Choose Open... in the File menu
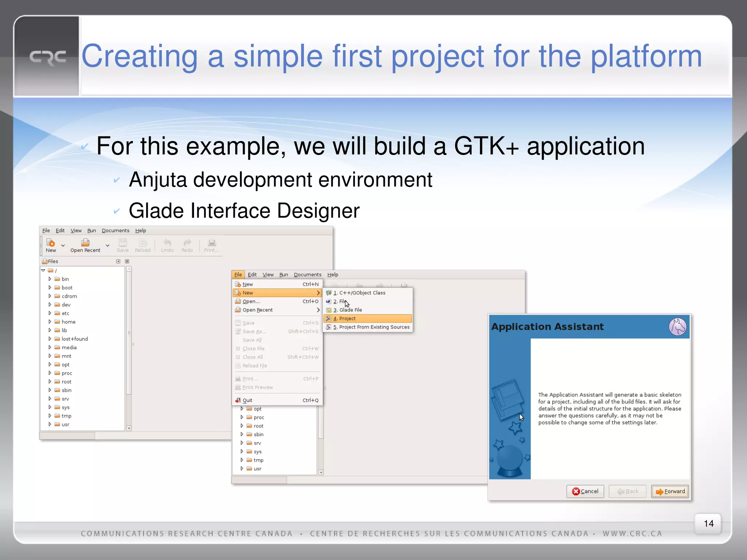Viewport: 747px width, 560px height. pyautogui.click(x=277, y=301)
